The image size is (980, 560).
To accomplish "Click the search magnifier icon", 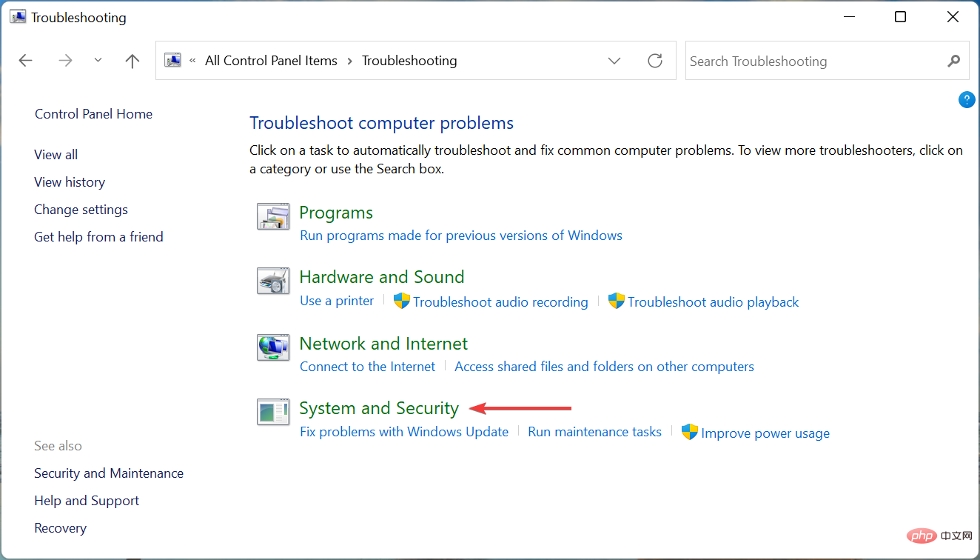I will click(954, 61).
